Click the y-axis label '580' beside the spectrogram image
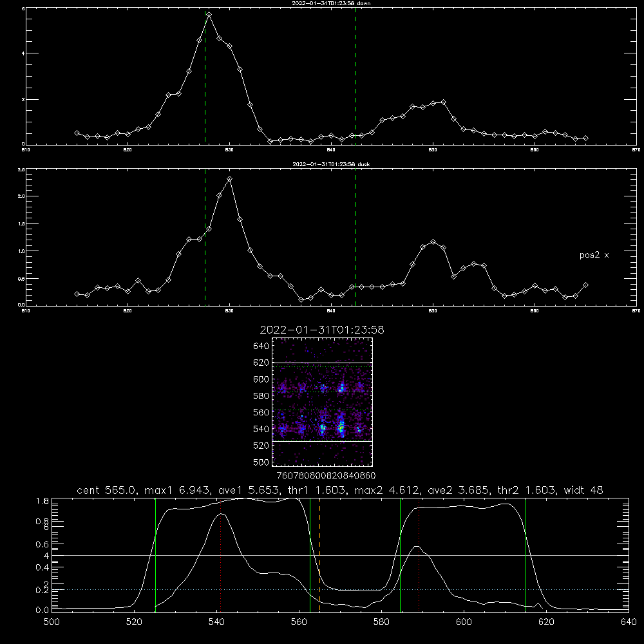Image resolution: width=644 pixels, height=644 pixels. click(x=261, y=395)
